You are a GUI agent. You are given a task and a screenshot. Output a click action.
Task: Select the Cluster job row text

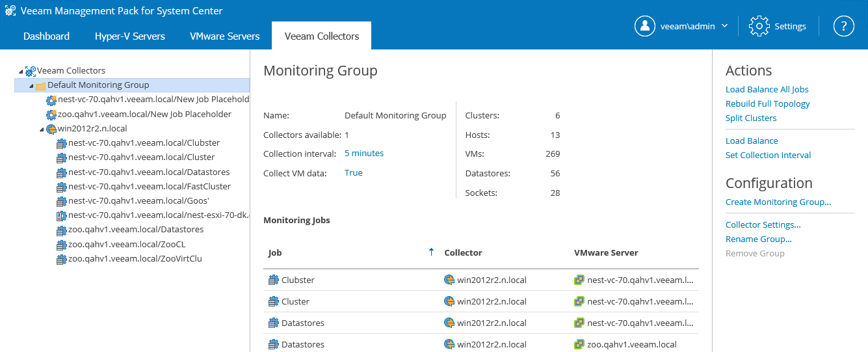tap(295, 302)
